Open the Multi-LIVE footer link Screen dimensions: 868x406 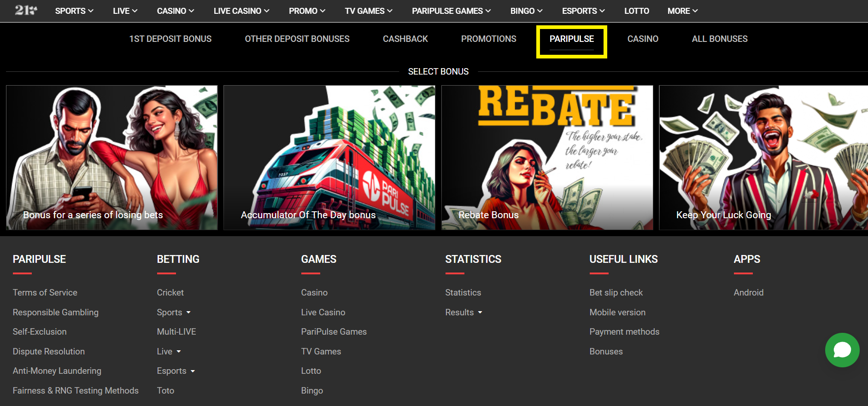click(x=176, y=332)
